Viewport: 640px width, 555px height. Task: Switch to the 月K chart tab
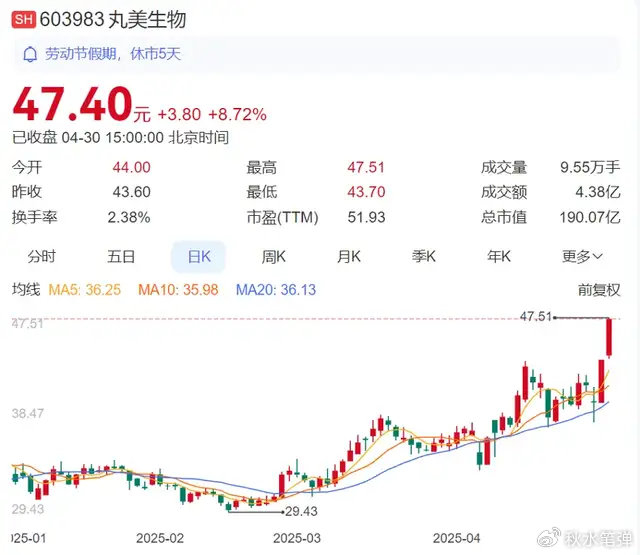coord(349,257)
